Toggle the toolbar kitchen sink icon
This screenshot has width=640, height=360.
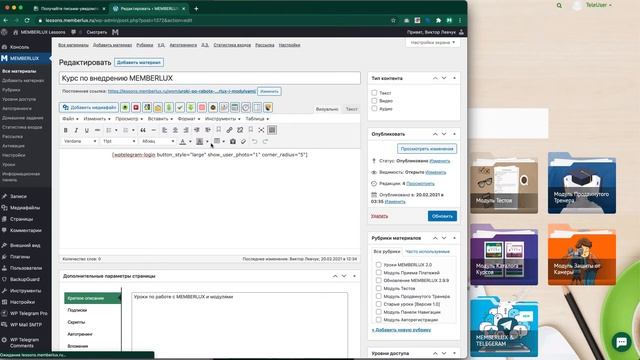tap(272, 130)
